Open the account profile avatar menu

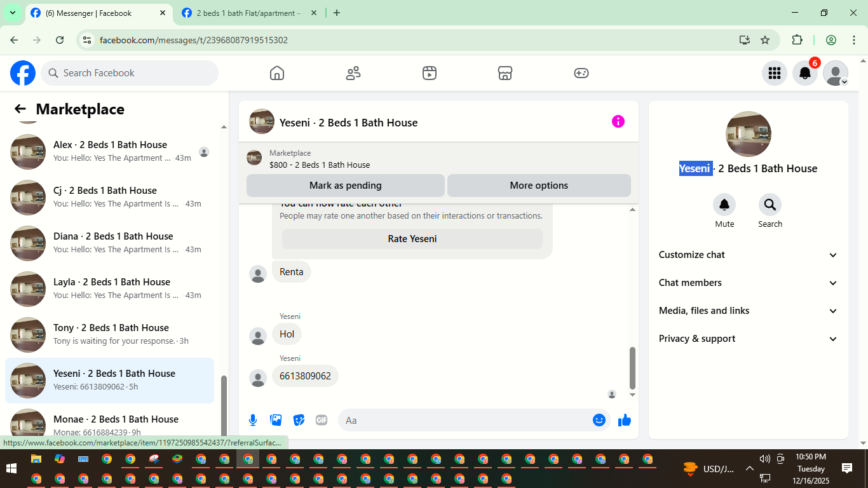click(x=836, y=73)
